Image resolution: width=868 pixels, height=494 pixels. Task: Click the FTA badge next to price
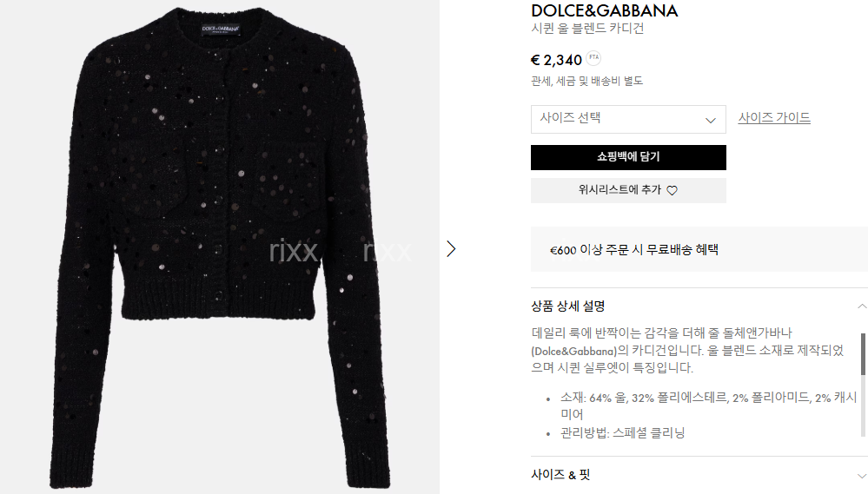tap(593, 57)
